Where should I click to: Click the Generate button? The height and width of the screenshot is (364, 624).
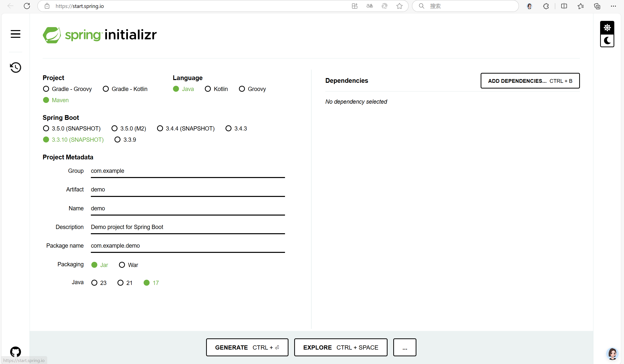point(247,348)
